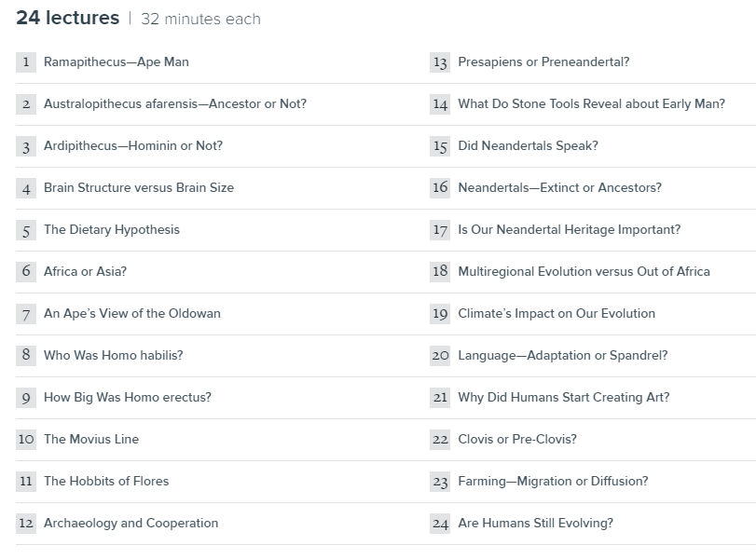Image resolution: width=756 pixels, height=559 pixels.
Task: Select The Dietary Hypothesis lecture
Action: pos(111,230)
